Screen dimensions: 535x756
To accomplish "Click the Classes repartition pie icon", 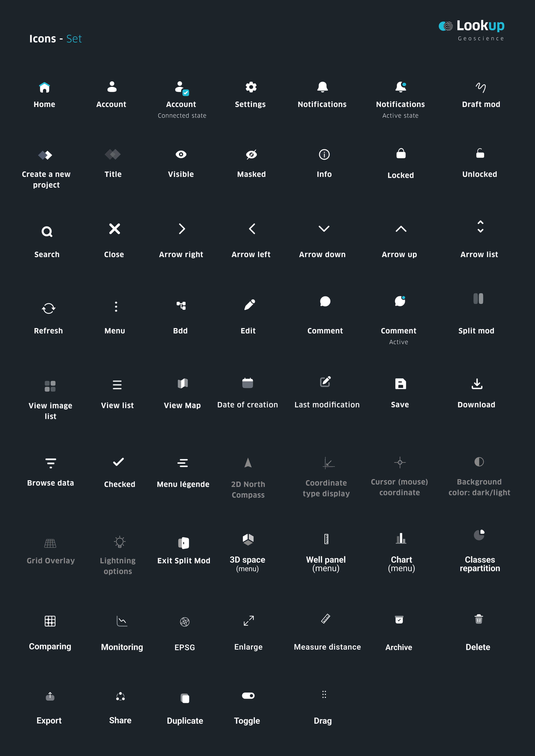I will pos(479,535).
